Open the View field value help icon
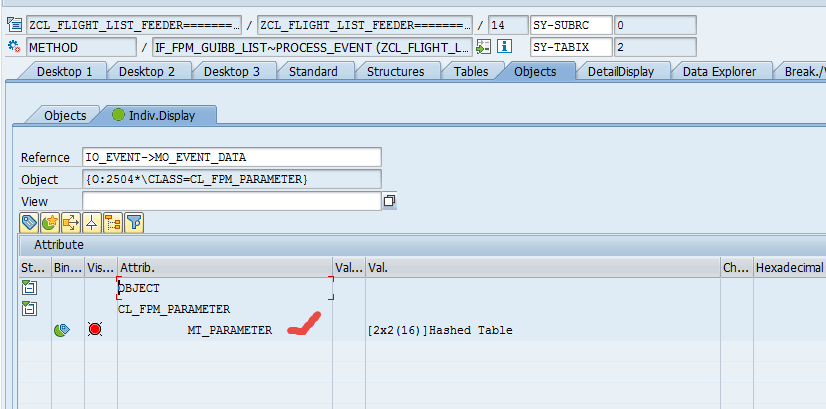Screen dimensions: 826x409 pyautogui.click(x=389, y=201)
